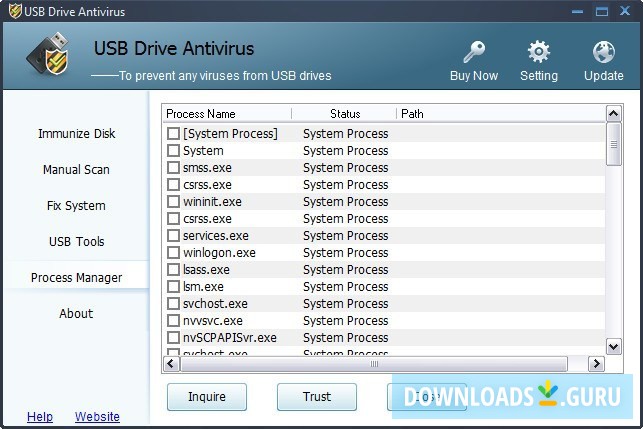Click System Process status of lsass.exe

[x=345, y=269]
